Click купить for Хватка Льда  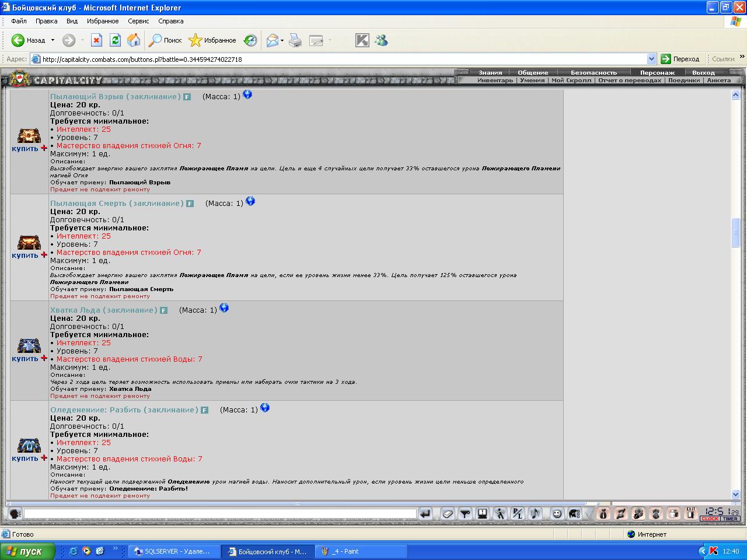coord(25,359)
